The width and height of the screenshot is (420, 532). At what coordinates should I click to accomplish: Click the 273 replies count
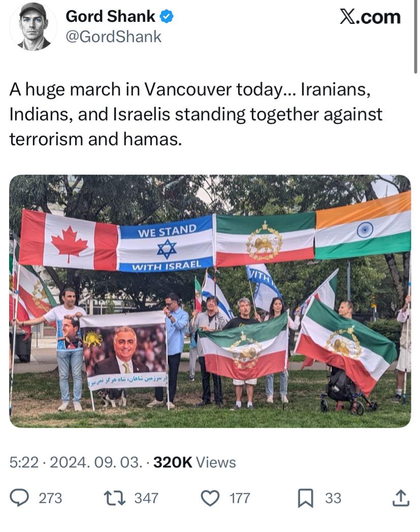(50, 498)
